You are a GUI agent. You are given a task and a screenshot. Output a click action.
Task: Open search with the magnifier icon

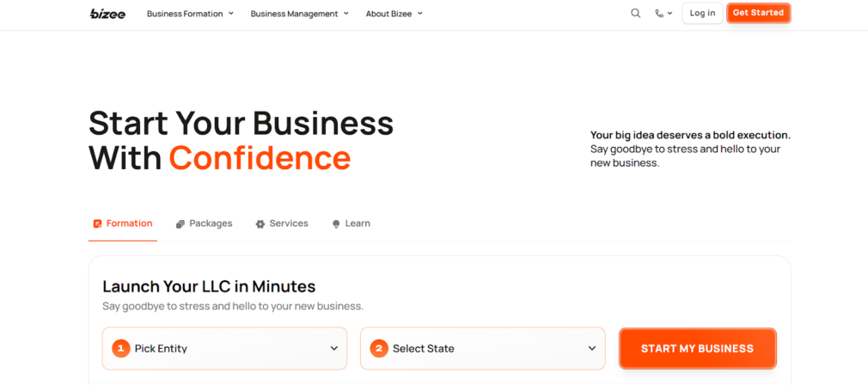tap(636, 14)
